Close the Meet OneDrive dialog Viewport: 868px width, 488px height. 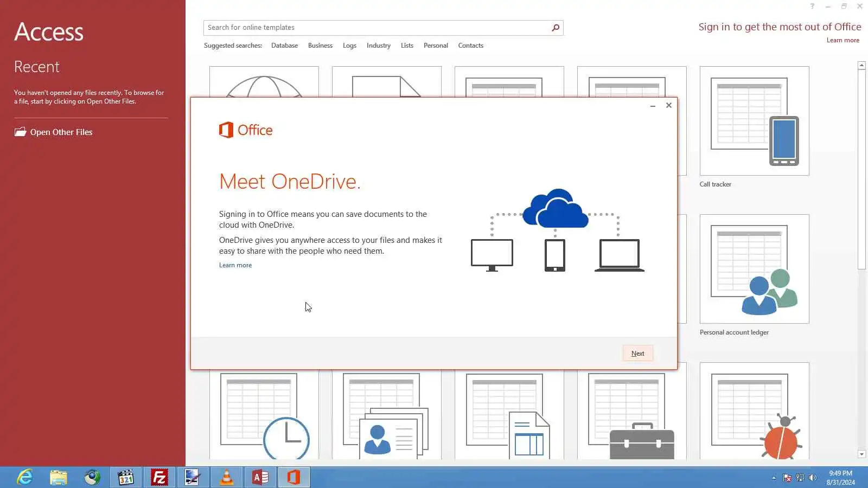(668, 105)
